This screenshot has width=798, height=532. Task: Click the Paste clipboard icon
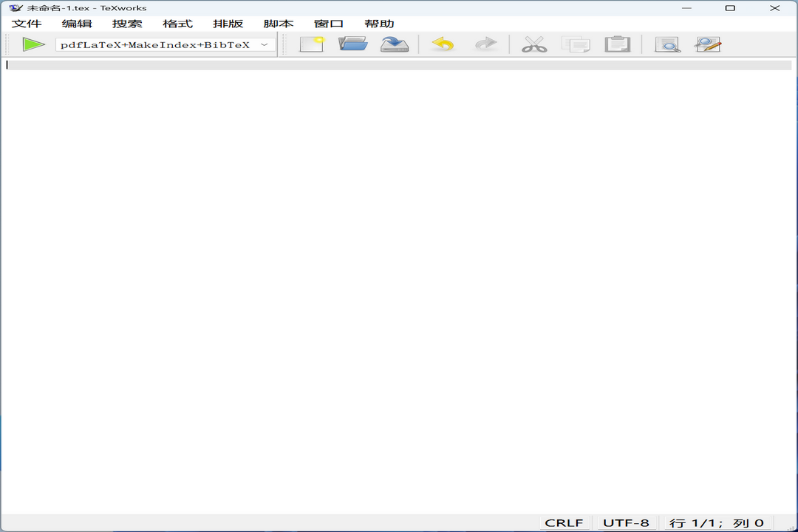(617, 44)
